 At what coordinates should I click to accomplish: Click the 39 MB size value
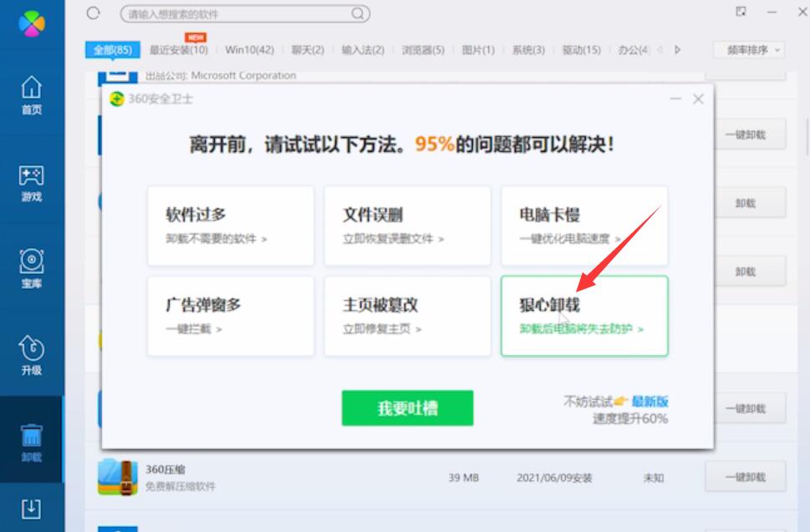pyautogui.click(x=463, y=478)
